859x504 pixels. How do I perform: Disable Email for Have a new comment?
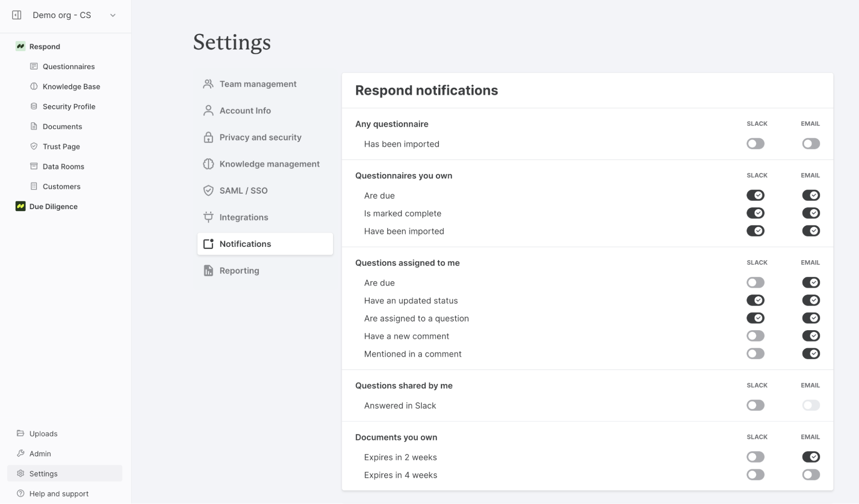(x=811, y=336)
